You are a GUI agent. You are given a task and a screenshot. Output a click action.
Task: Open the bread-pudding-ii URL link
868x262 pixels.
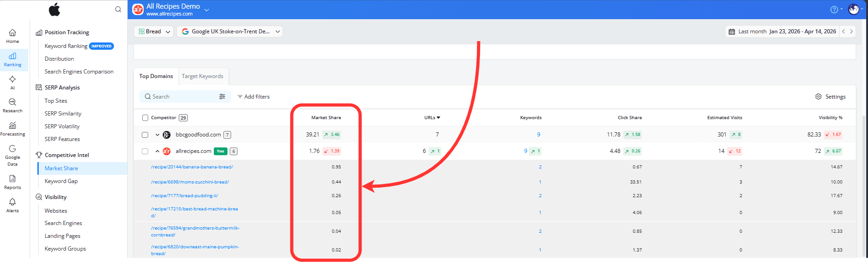(x=184, y=196)
